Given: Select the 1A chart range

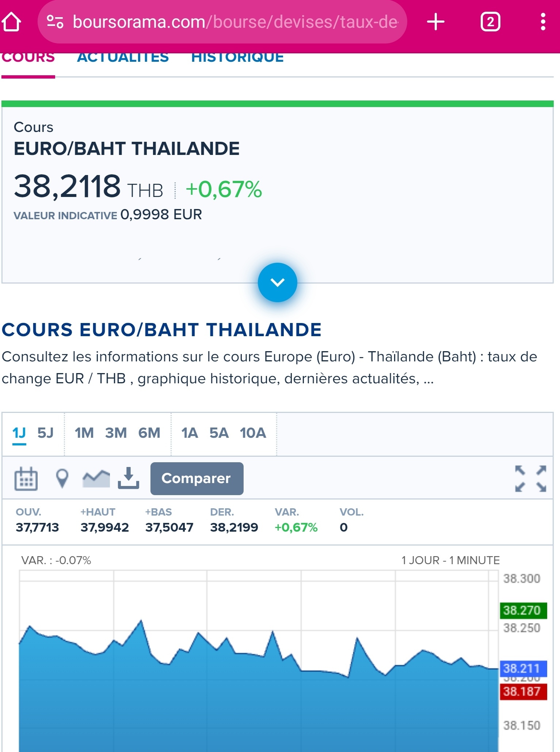Looking at the screenshot, I should (190, 433).
